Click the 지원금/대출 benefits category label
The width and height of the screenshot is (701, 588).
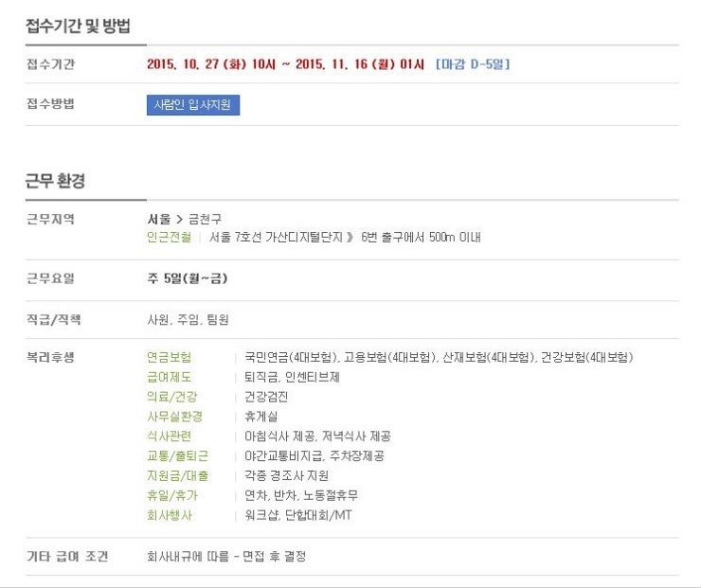[x=177, y=475]
